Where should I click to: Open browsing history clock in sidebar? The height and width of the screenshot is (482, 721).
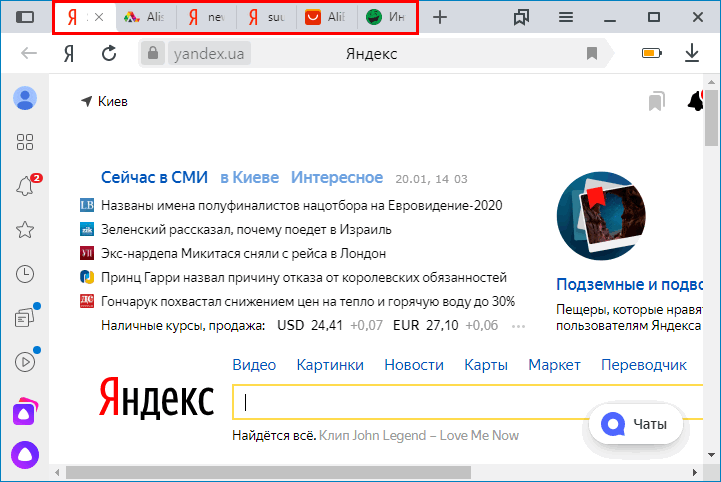click(25, 274)
